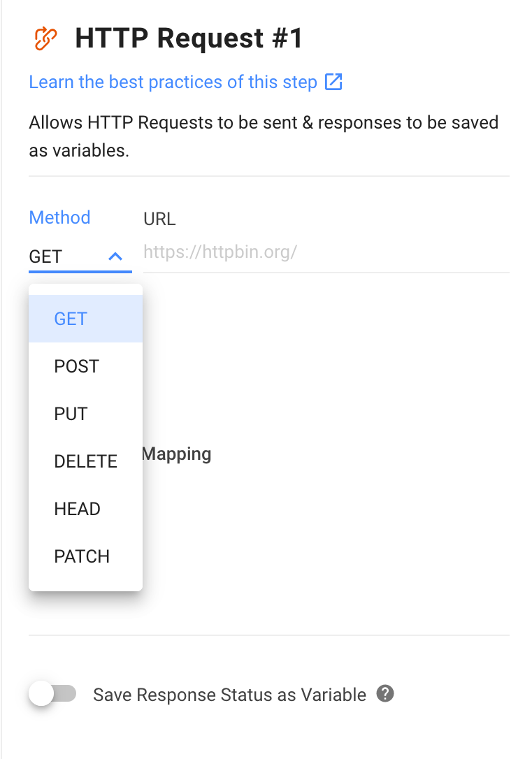Click the external link icon beside best practices

(x=333, y=82)
